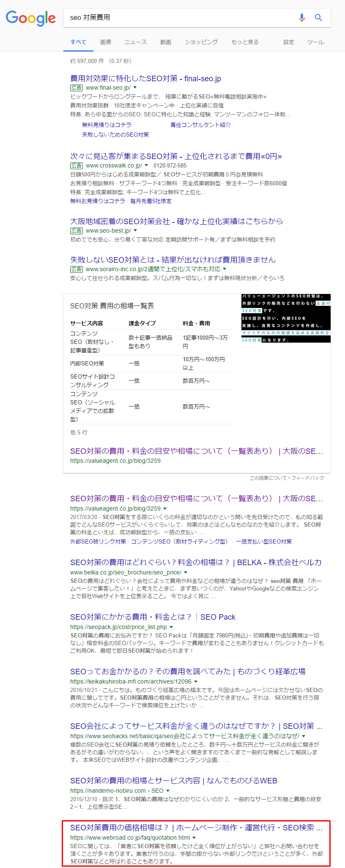This screenshot has width=345, height=868.
Task: Open the valueagent result dated 2017/03/20
Action: (197, 498)
